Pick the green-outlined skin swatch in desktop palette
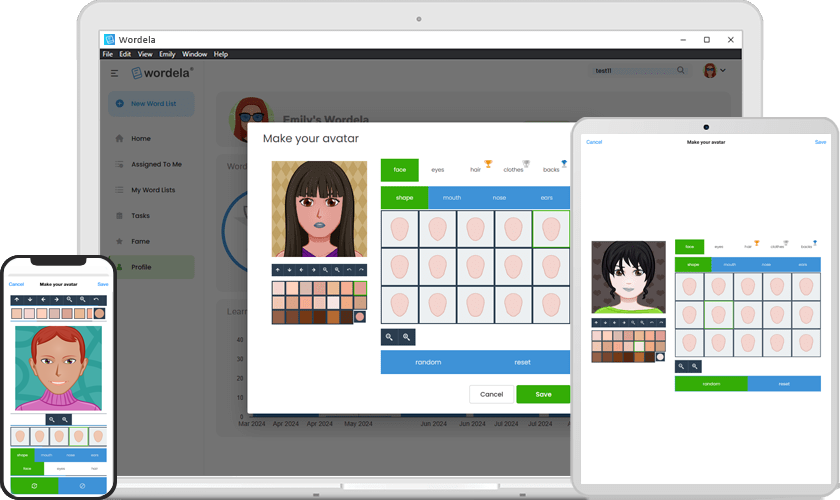840x500 pixels. click(360, 288)
